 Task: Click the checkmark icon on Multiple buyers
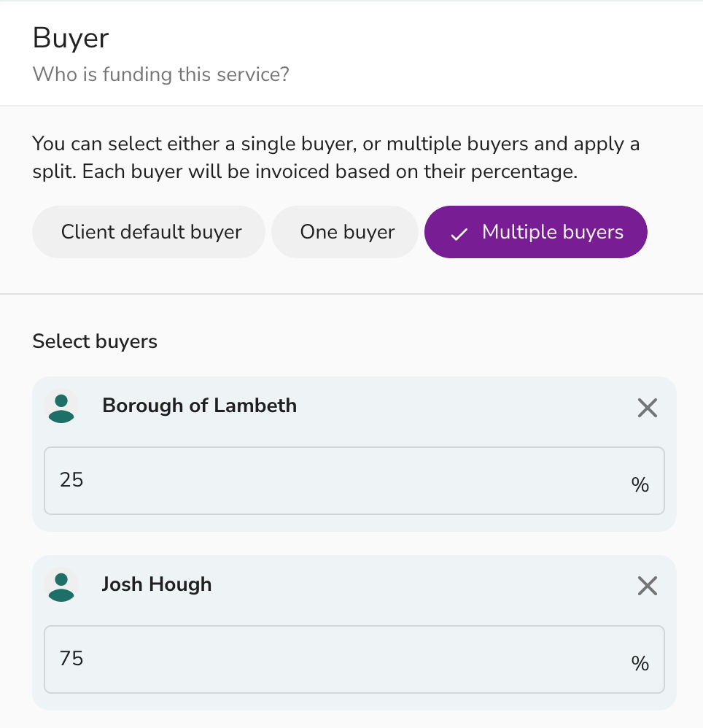point(459,234)
